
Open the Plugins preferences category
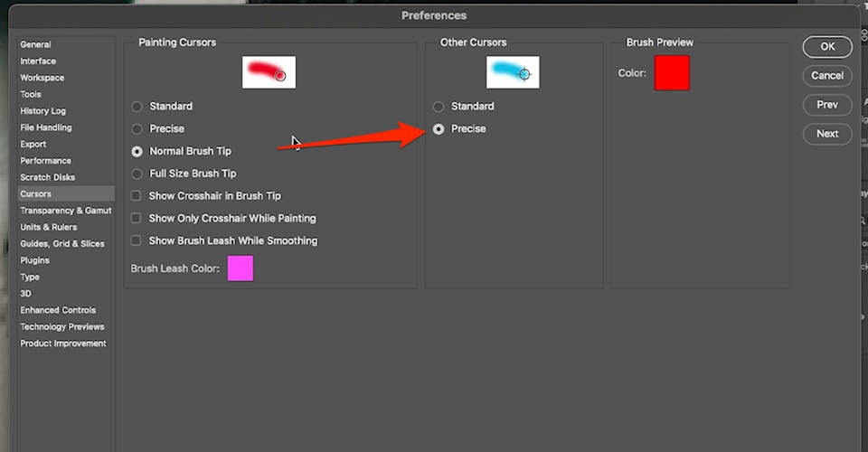click(35, 260)
